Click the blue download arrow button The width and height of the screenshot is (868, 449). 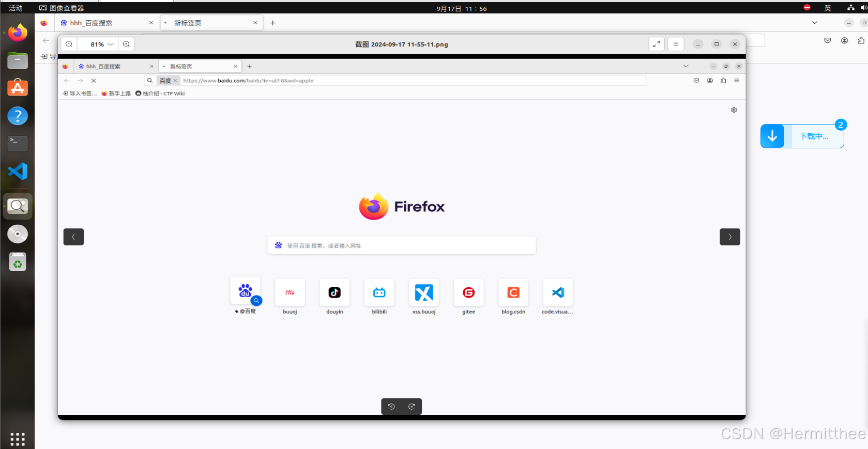pos(772,136)
